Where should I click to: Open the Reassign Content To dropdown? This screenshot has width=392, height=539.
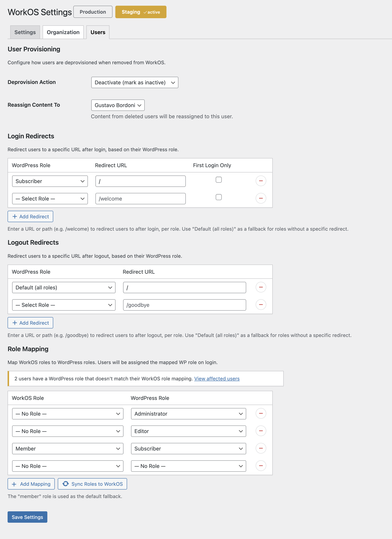pos(118,105)
